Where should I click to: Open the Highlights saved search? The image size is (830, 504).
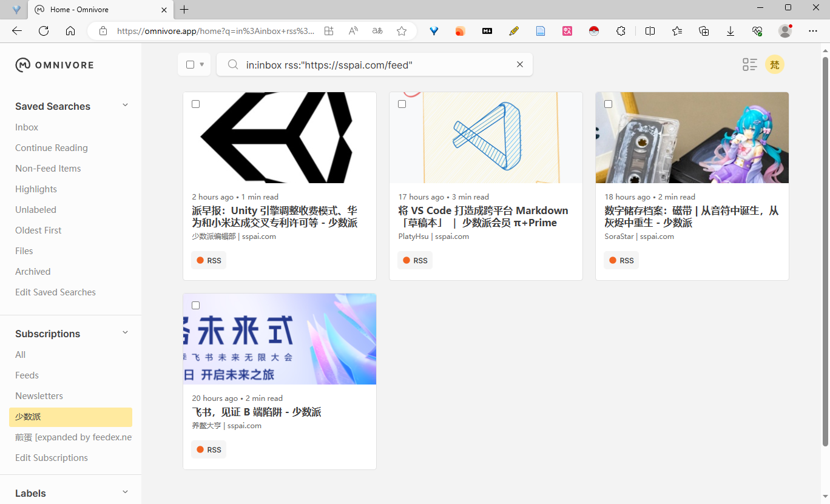tap(36, 189)
